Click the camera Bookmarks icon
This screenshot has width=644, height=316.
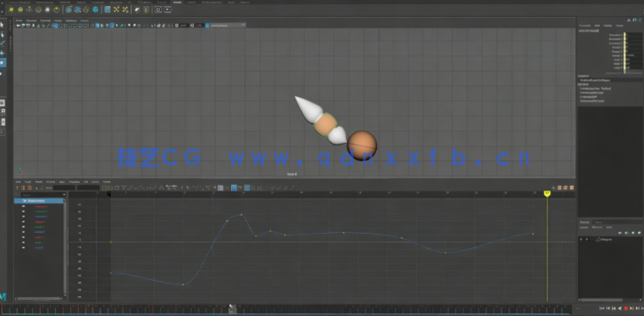click(x=33, y=26)
